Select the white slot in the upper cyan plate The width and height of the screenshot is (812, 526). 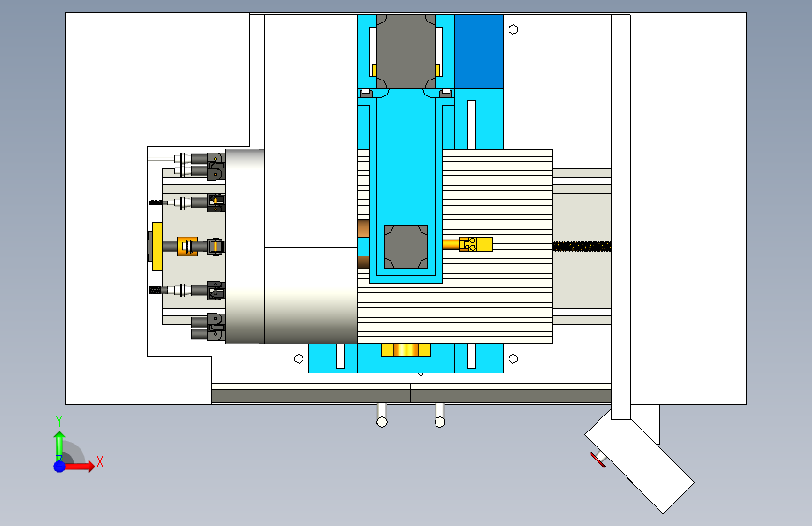tap(471, 124)
